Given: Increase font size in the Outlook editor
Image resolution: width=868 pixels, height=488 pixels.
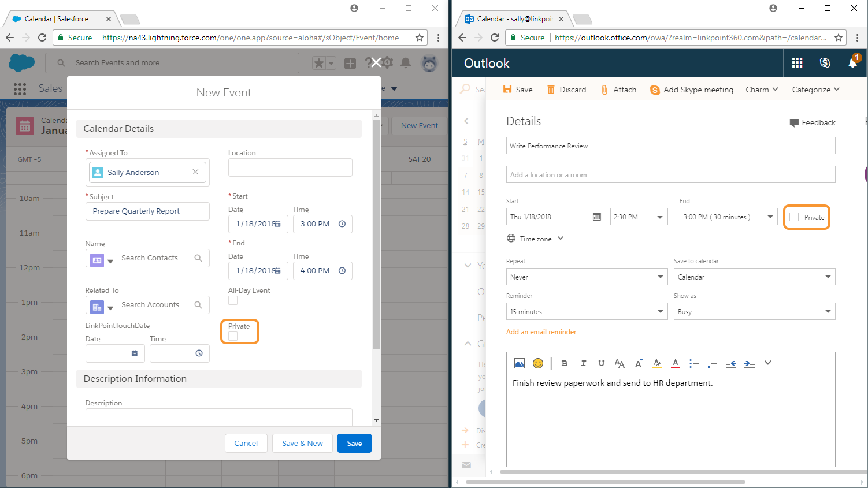Looking at the screenshot, I should (x=639, y=363).
